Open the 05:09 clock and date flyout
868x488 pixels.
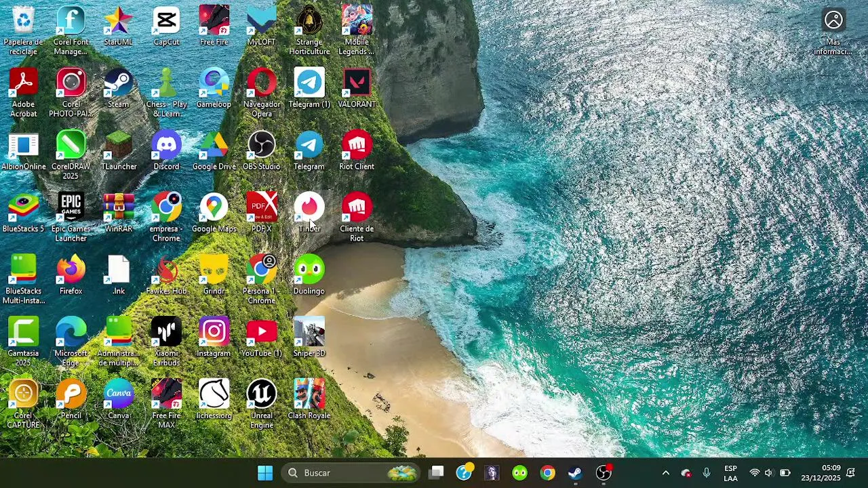[821, 473]
